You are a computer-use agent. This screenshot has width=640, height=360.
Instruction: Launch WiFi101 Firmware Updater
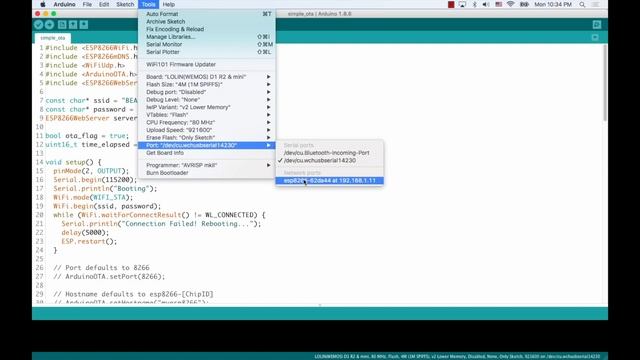point(207,64)
